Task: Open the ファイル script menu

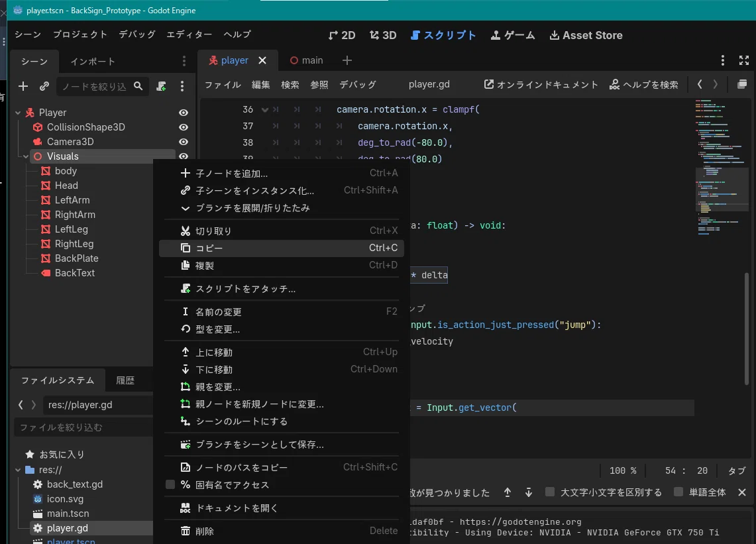Action: pyautogui.click(x=222, y=85)
